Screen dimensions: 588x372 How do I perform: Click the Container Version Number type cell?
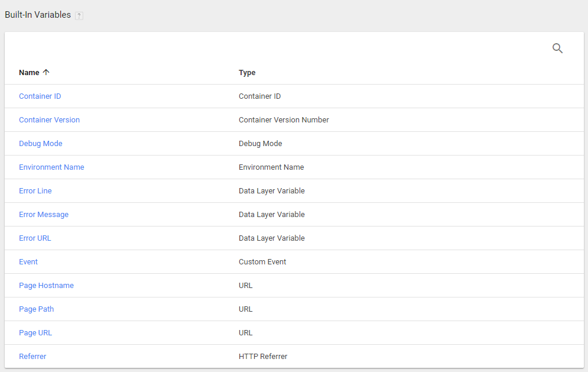click(284, 120)
